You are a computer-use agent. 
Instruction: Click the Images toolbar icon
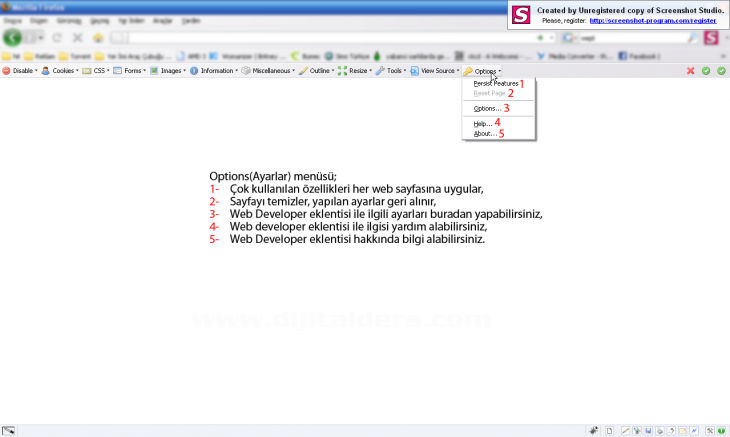coord(154,71)
